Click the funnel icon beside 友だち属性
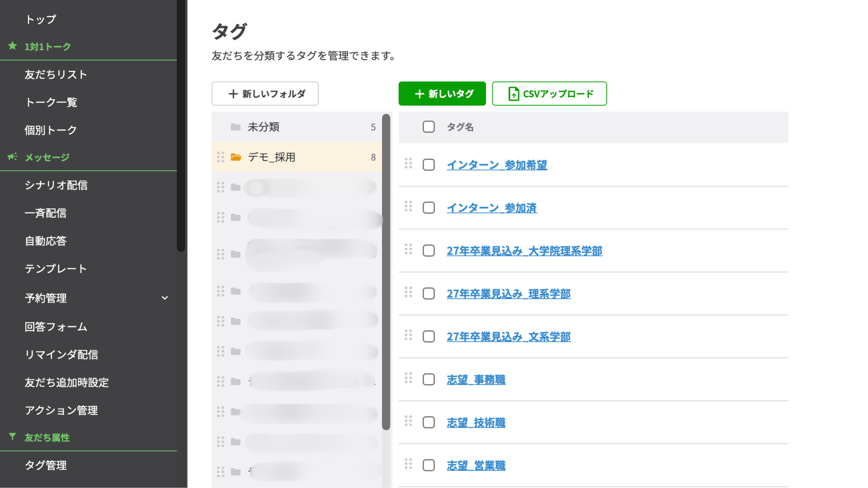The height and width of the screenshot is (488, 868). click(x=13, y=436)
